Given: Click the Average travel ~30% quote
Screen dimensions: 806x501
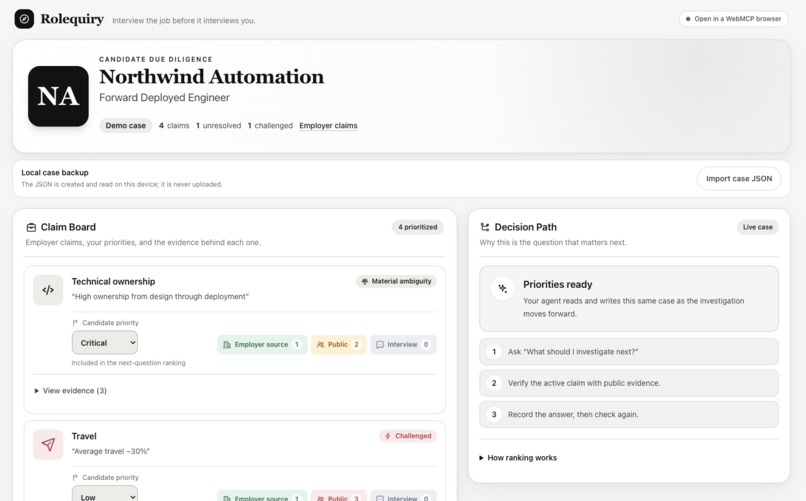Looking at the screenshot, I should tap(111, 451).
